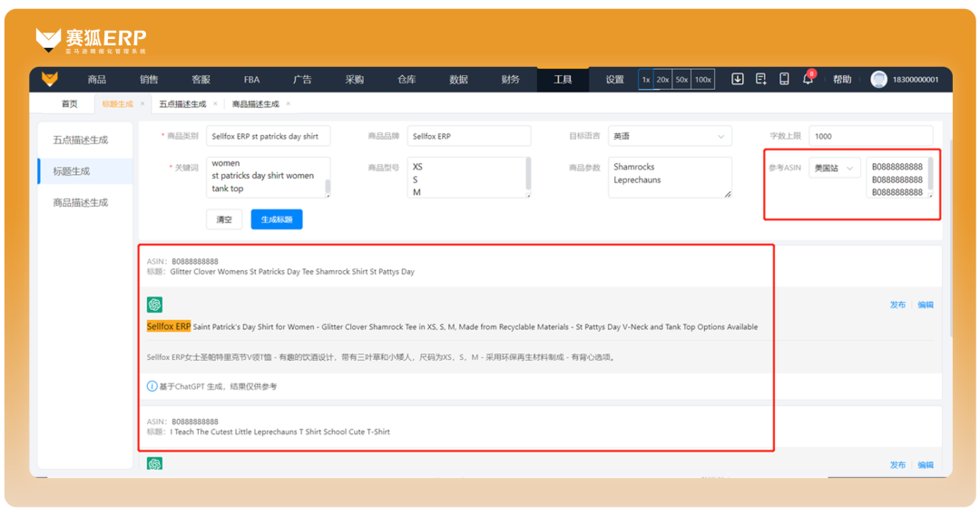The width and height of the screenshot is (980, 514).
Task: Open the notification bell
Action: [x=808, y=80]
